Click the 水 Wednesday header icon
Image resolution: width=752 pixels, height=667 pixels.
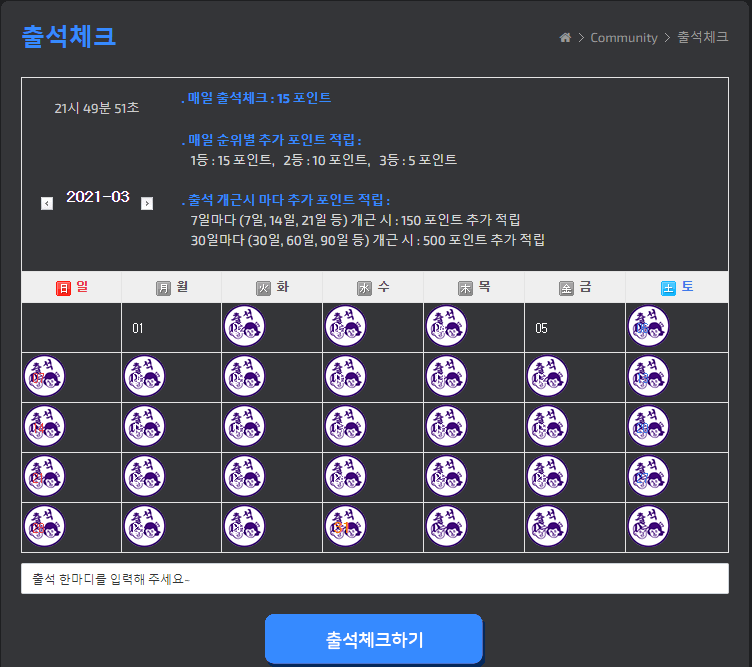(364, 288)
